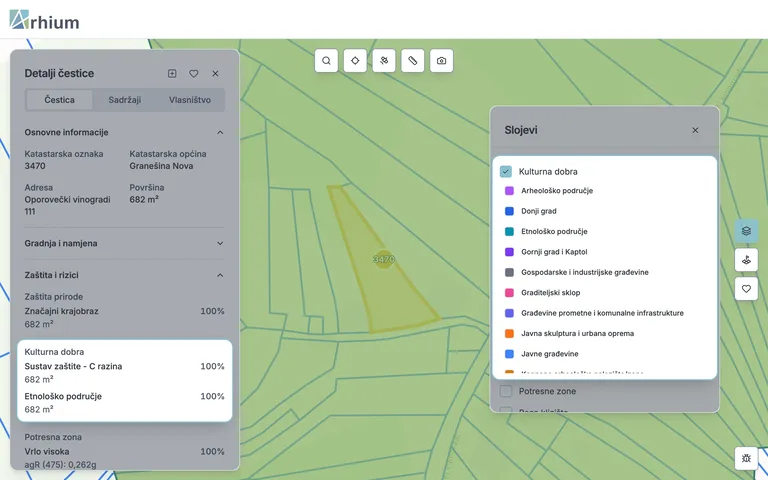
Task: Click the Zaštita prirode label
Action: [x=54, y=297]
